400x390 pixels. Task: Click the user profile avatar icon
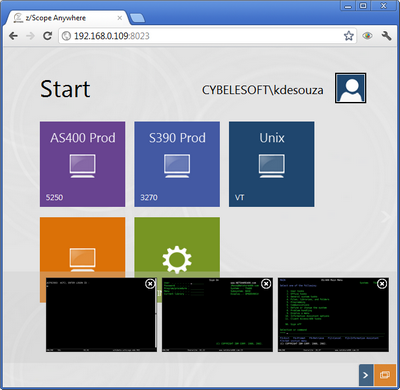[x=350, y=88]
